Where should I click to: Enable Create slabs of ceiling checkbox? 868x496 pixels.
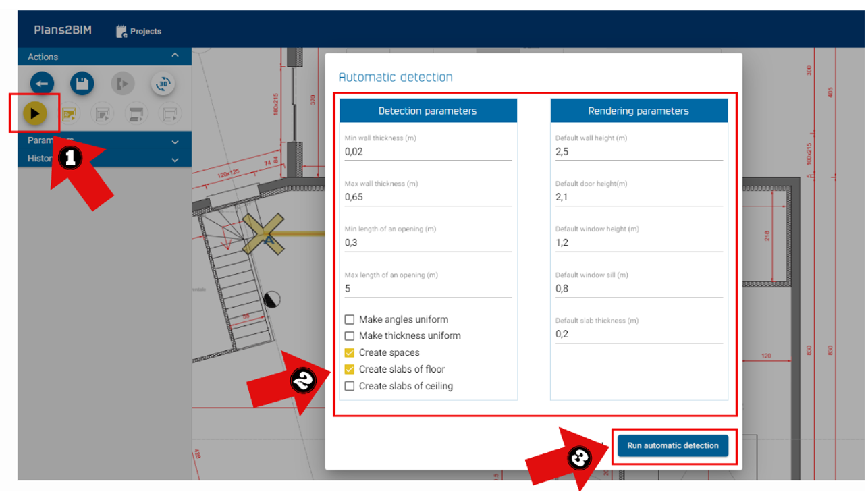350,386
